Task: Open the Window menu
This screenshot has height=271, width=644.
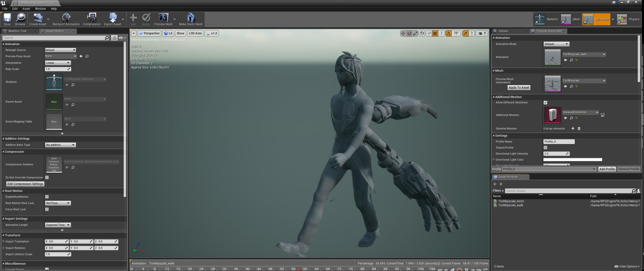Action: pyautogui.click(x=40, y=9)
